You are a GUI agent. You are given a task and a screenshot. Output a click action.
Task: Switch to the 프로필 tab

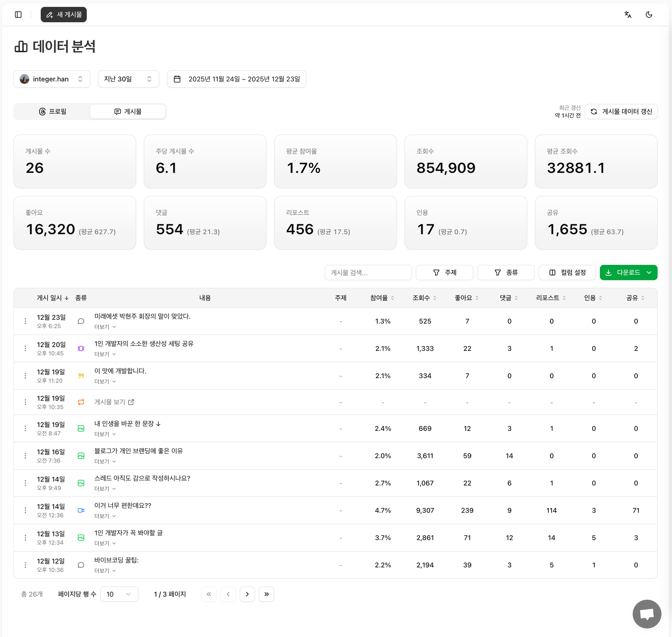coord(52,112)
